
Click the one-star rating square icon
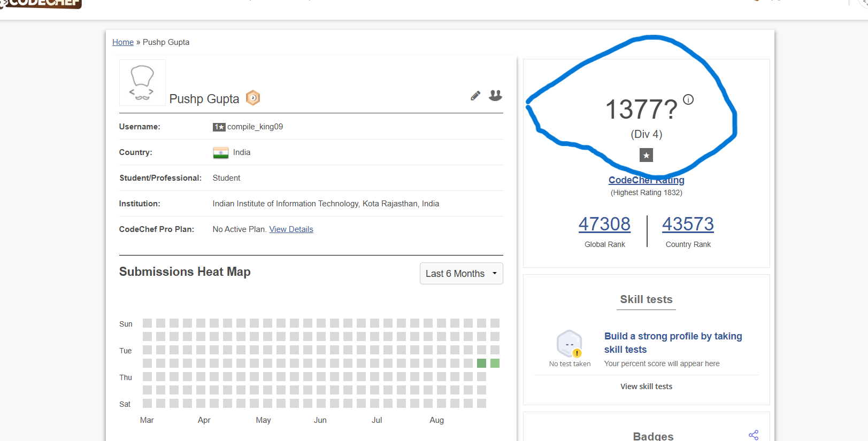point(646,155)
